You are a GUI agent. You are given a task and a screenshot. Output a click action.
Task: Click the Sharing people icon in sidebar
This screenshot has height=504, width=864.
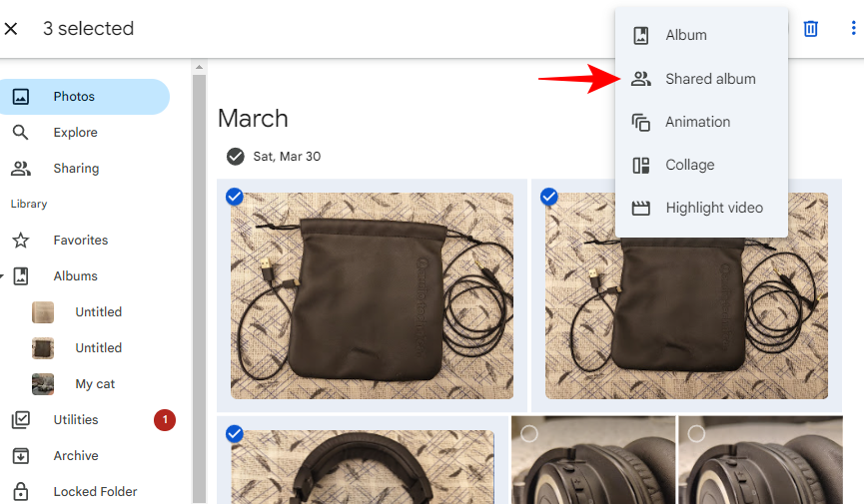click(x=21, y=169)
